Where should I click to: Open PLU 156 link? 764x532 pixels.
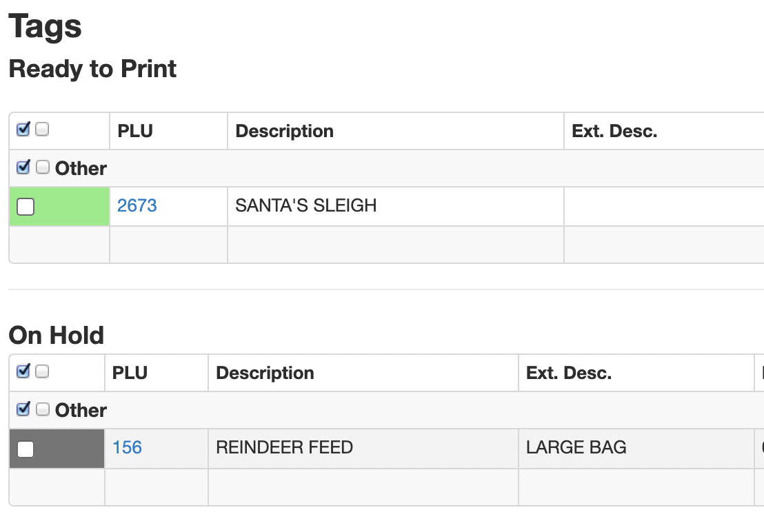tap(127, 447)
